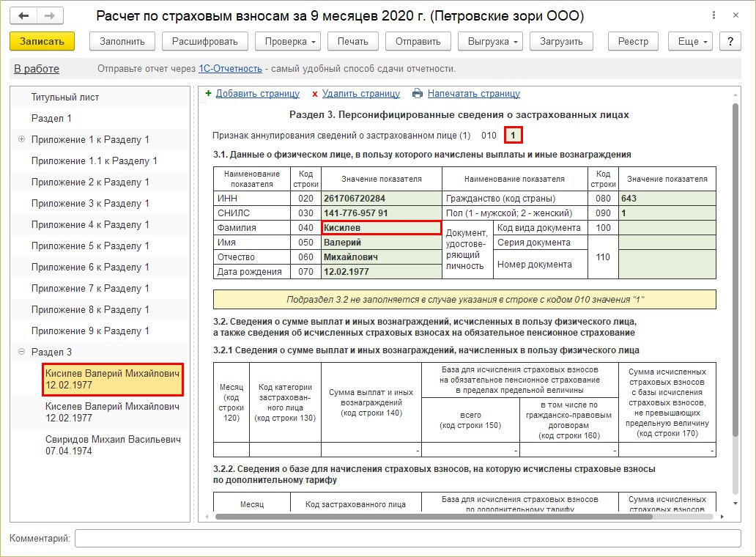756x557 pixels.
Task: Select Приложение 7 к Разделу 1
Action: (90, 288)
